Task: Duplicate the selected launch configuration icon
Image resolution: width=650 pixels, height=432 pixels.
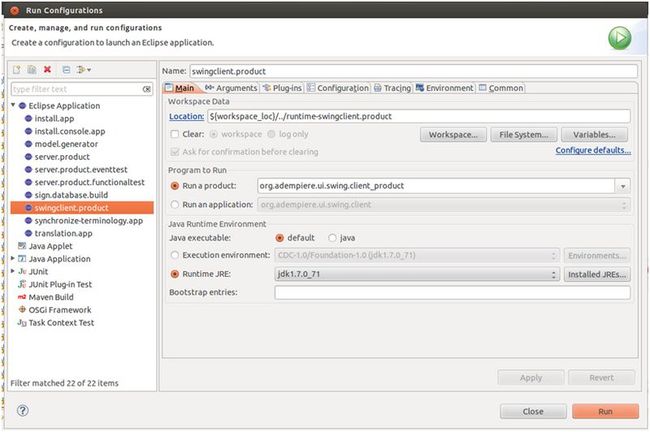Action: 32,70
